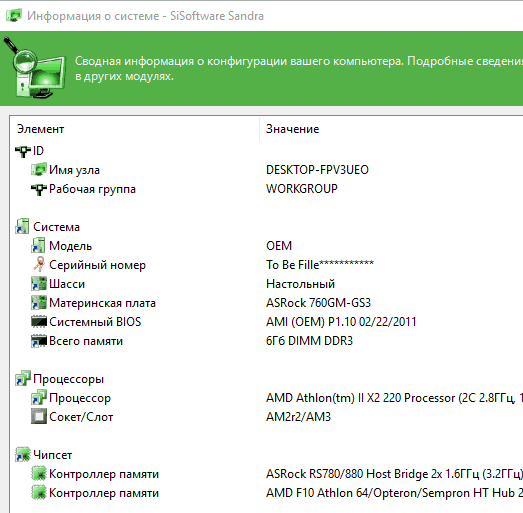Click the AMD F10 Athlon 64/Opteron value
This screenshot has width=523, height=513.
coord(394,493)
